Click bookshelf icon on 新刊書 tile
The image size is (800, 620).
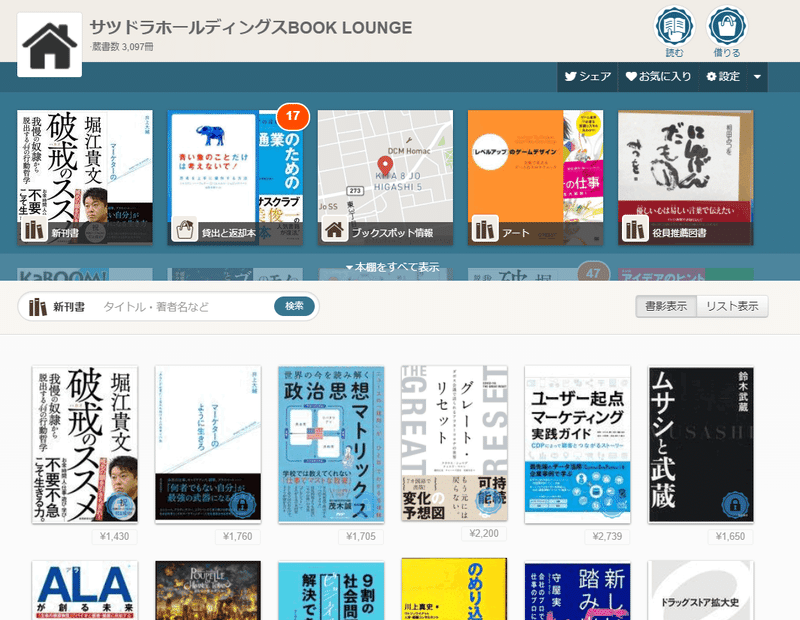[x=34, y=229]
